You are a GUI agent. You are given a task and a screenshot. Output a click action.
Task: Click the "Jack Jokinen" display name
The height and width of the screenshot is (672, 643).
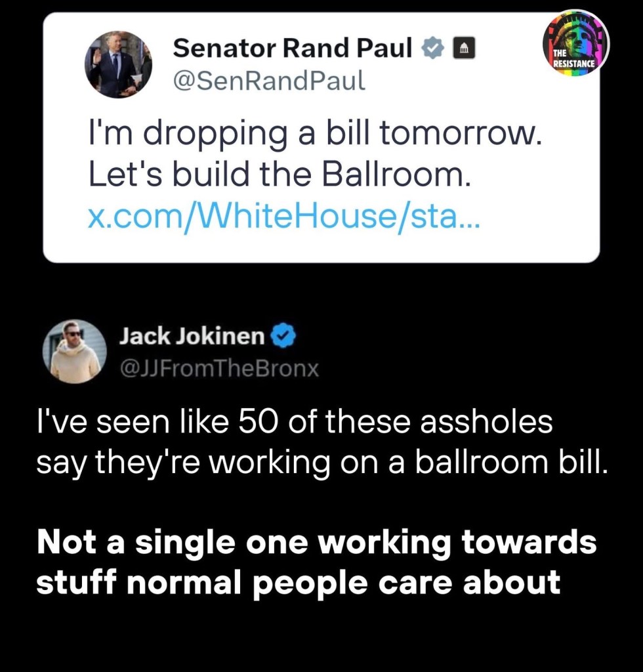[x=192, y=337]
